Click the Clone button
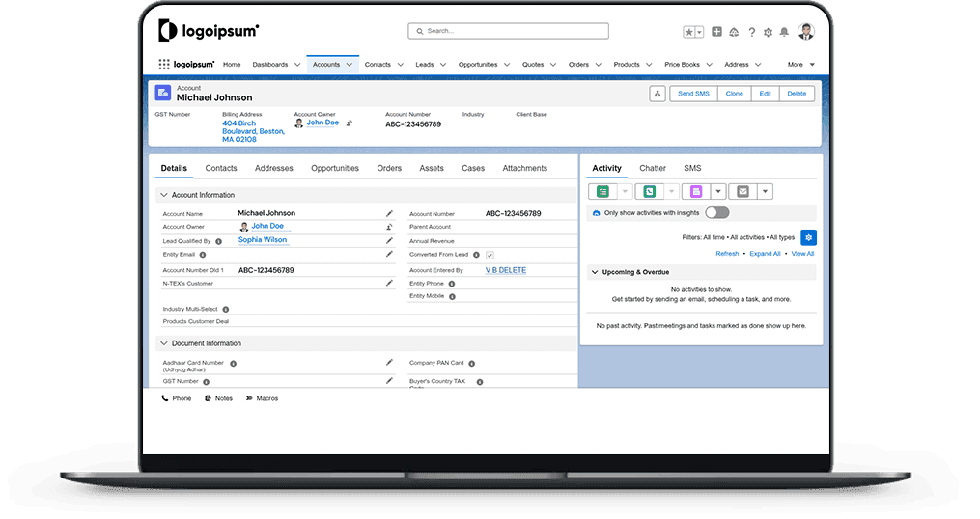The height and width of the screenshot is (519, 980). pos(735,94)
